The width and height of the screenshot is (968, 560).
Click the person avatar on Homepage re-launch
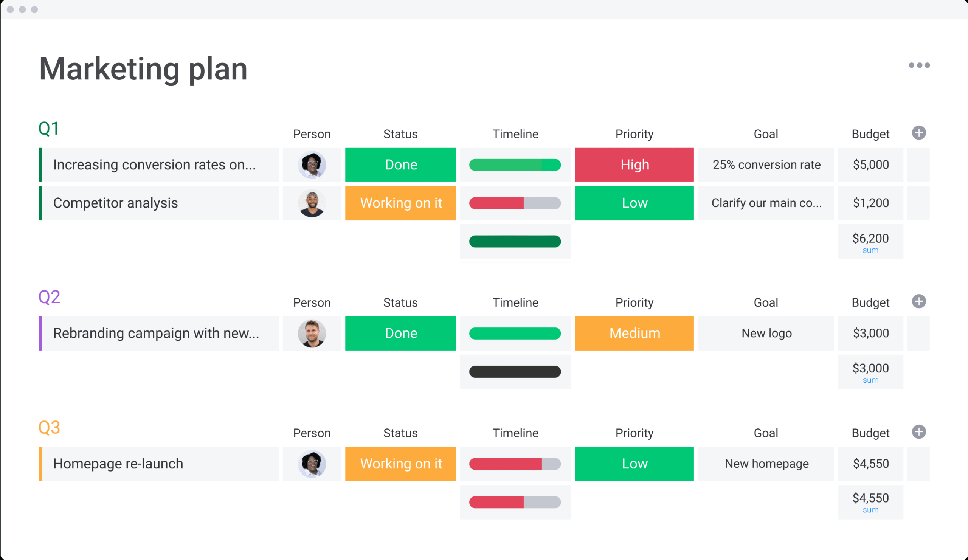pyautogui.click(x=311, y=463)
